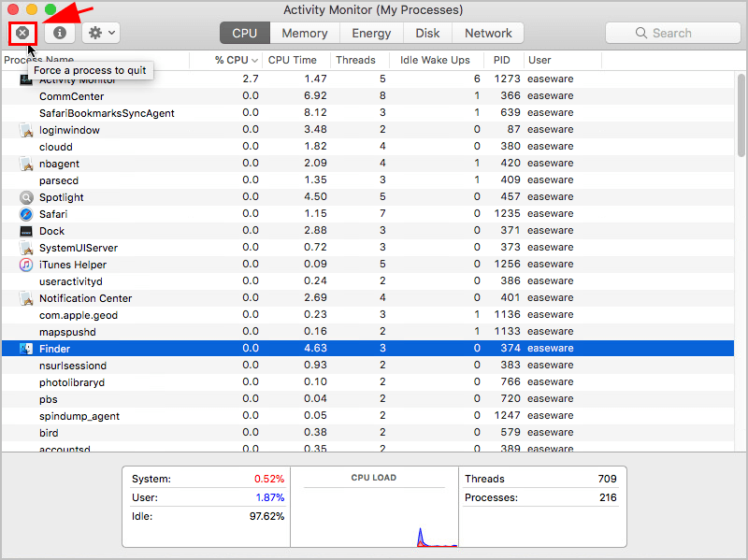Select the nbagent process icon
The width and height of the screenshot is (748, 560).
pos(26,164)
